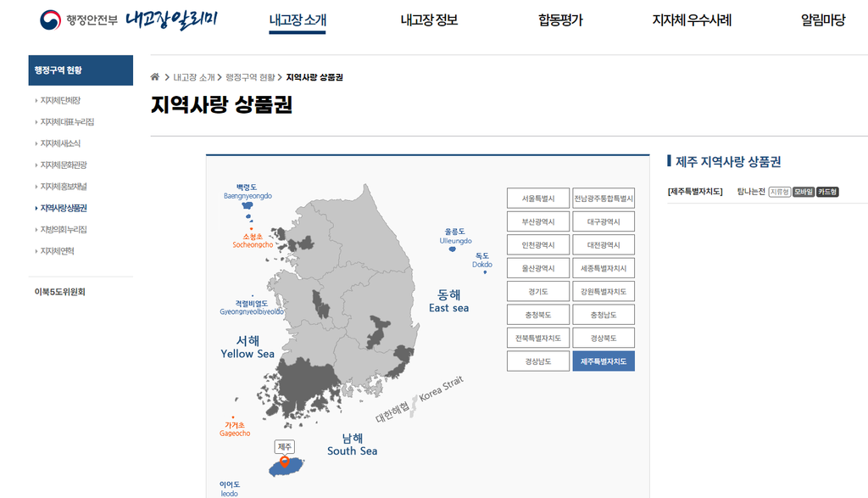
Task: Select 제주특별자치도 region button
Action: (604, 361)
